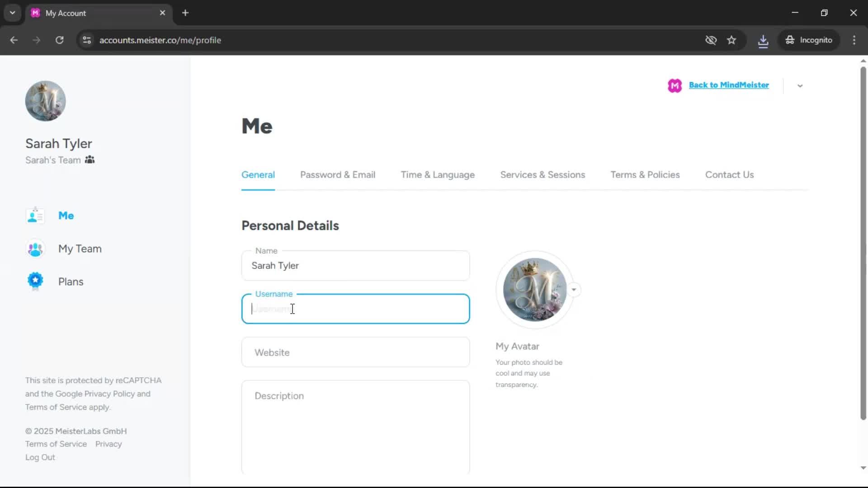Click the My Team people icon
Image resolution: width=868 pixels, height=488 pixels.
35,249
